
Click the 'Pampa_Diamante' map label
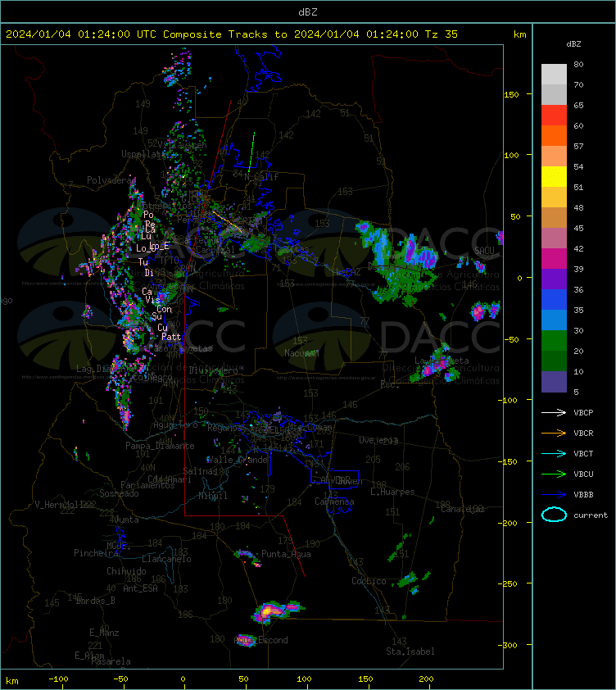coord(160,446)
